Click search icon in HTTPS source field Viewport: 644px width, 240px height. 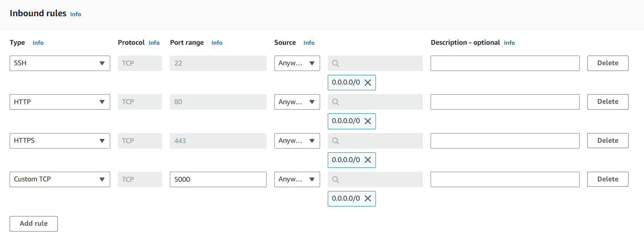coord(335,141)
